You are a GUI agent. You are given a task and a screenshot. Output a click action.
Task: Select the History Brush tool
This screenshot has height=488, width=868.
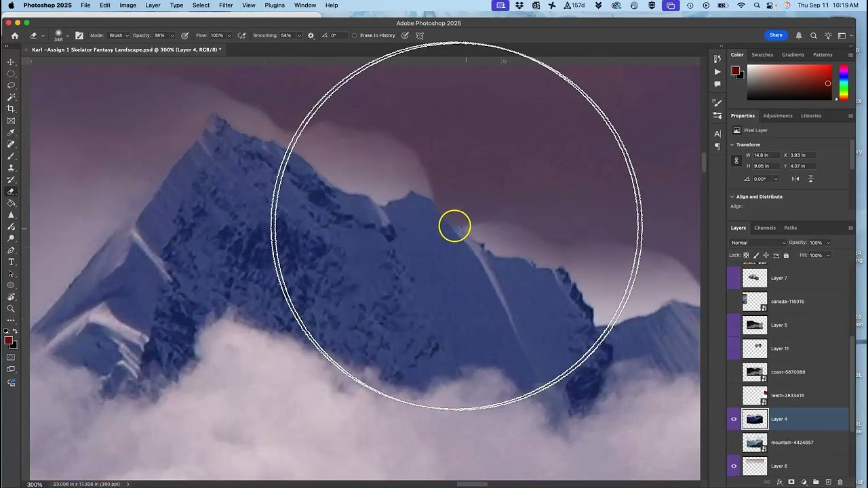11,180
